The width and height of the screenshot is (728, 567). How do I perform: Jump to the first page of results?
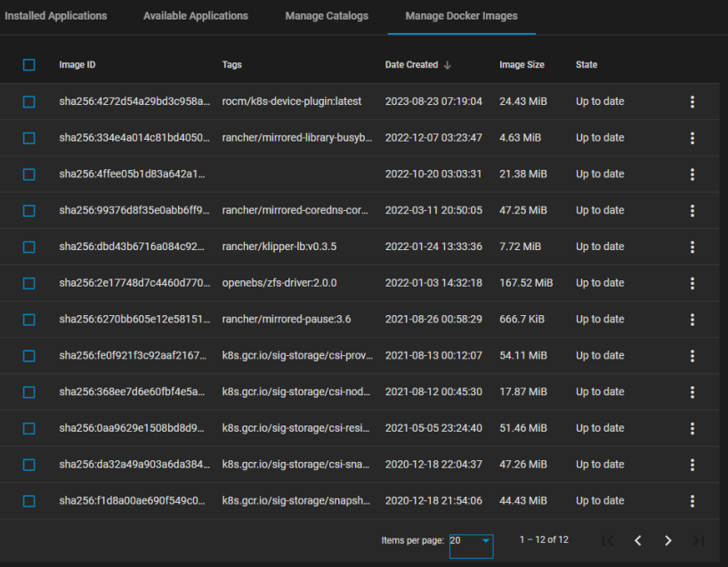(x=607, y=540)
